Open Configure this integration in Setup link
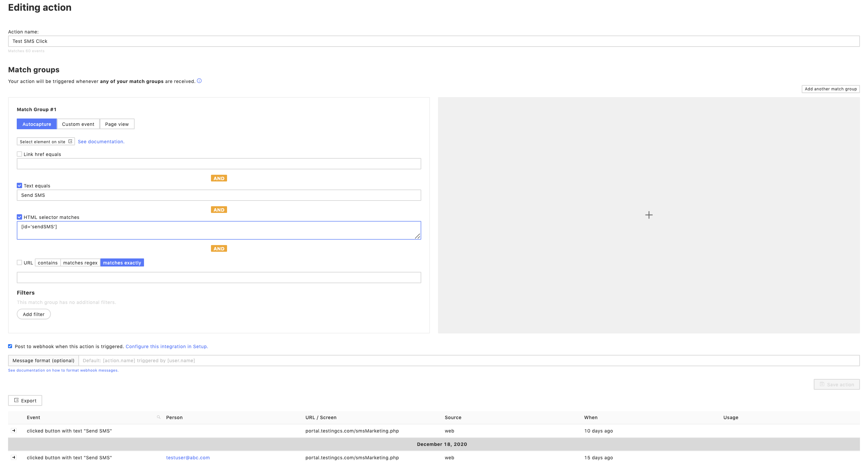 pos(167,346)
